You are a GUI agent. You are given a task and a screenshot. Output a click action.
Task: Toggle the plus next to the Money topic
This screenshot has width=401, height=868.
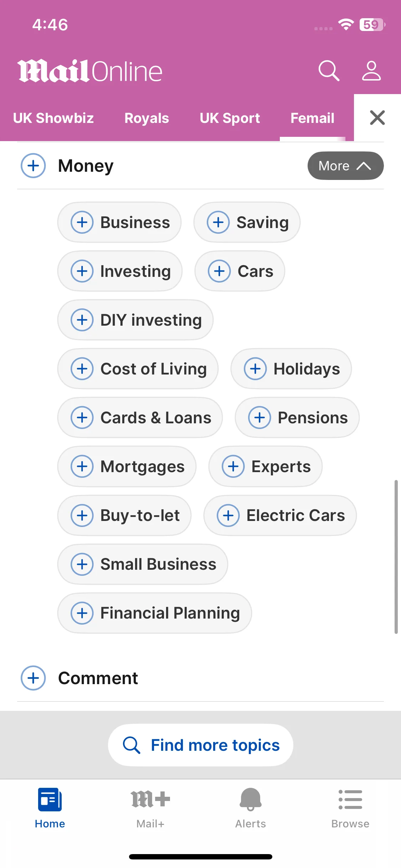33,166
